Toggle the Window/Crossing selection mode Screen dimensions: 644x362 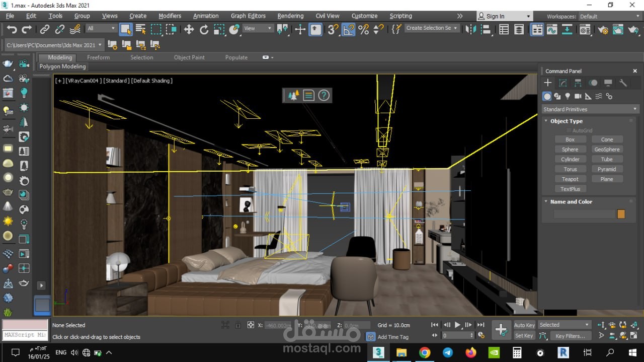172,29
